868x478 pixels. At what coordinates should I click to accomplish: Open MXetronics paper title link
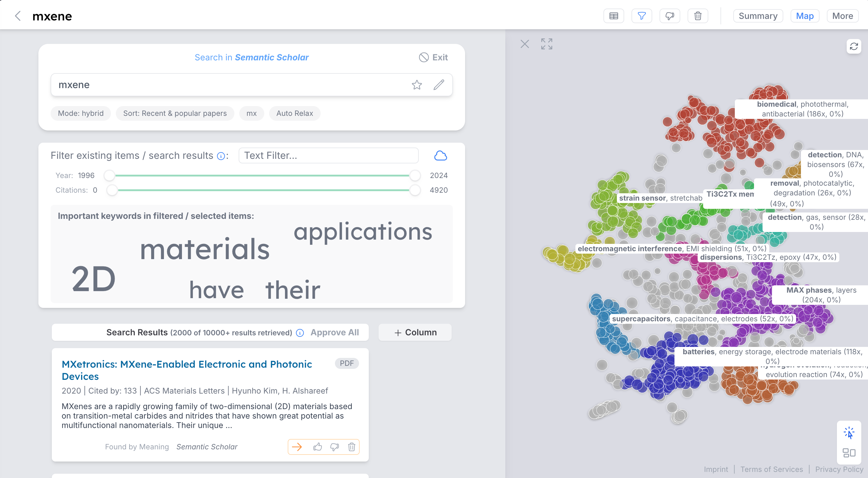pos(187,370)
